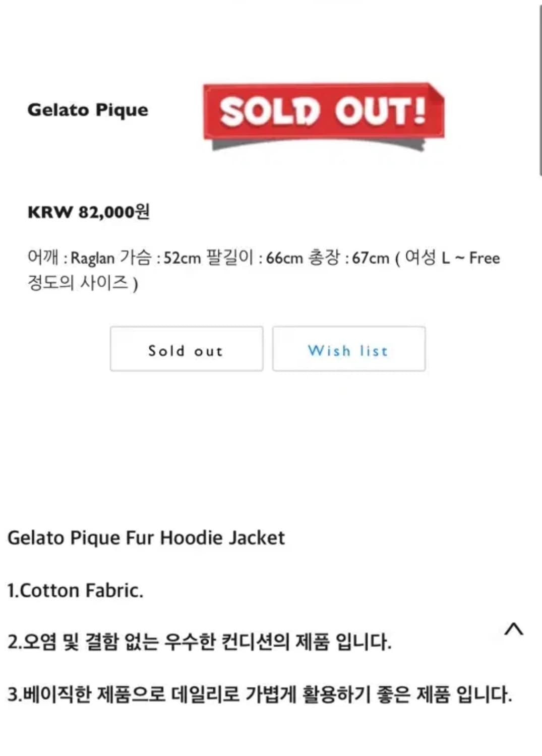Click the red SOLD OUT! banner

click(323, 112)
